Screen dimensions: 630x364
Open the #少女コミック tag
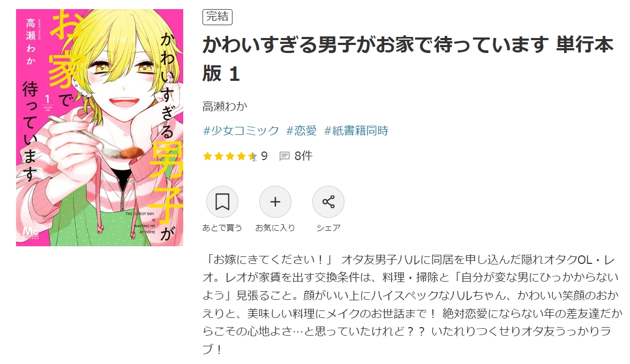241,131
